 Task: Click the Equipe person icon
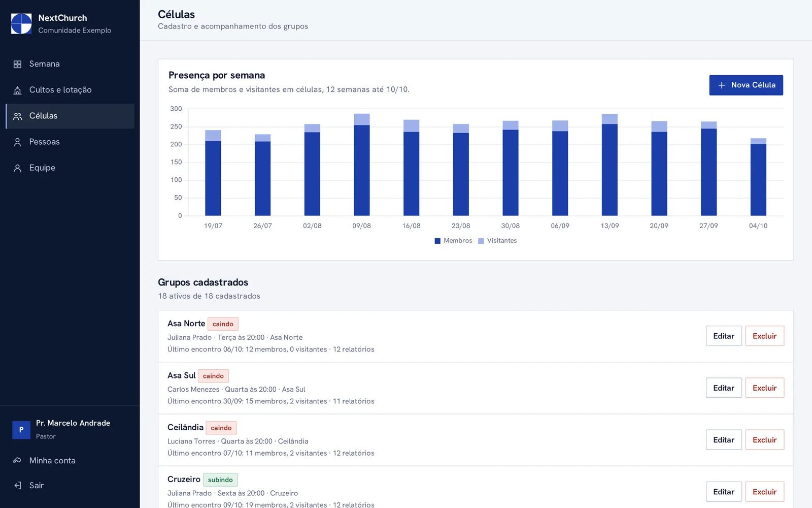17,168
